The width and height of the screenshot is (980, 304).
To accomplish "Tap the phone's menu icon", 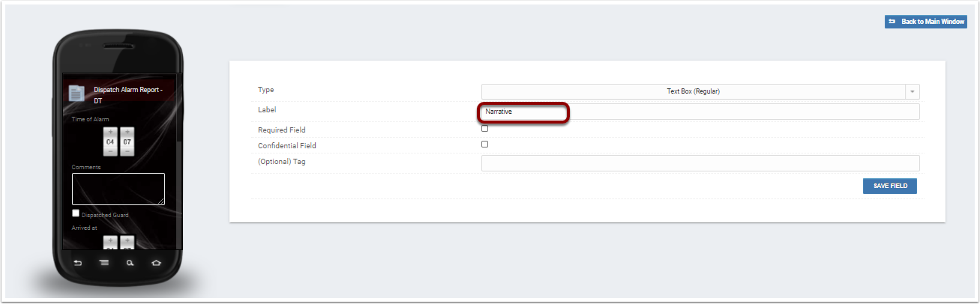I will (x=104, y=263).
